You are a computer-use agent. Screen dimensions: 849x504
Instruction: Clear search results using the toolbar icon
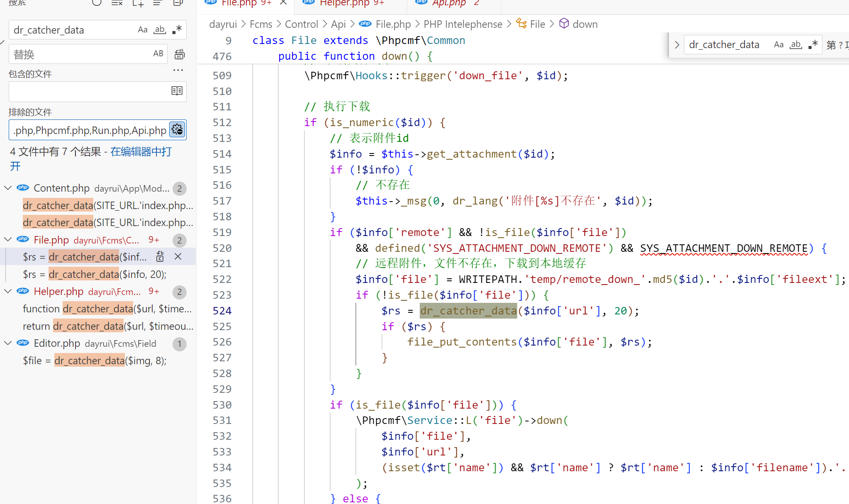pyautogui.click(x=117, y=3)
